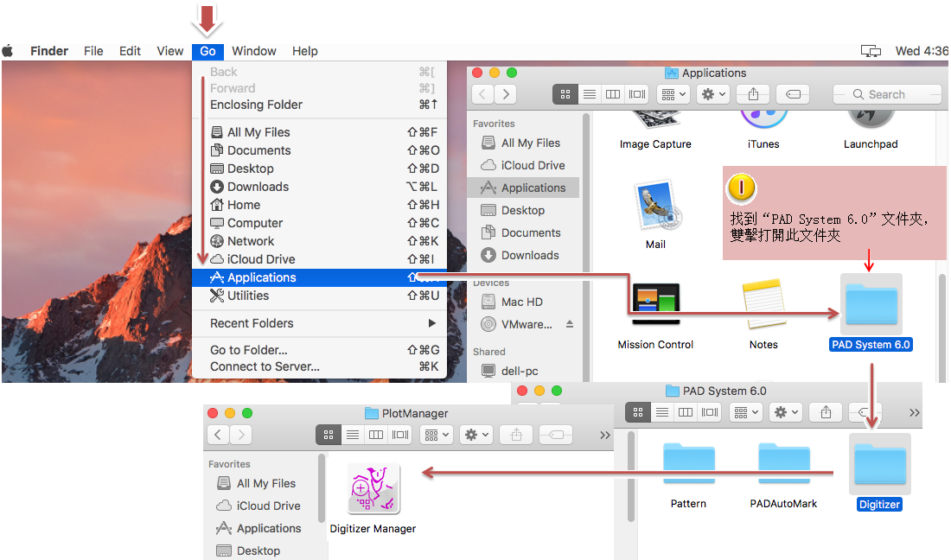
Task: Open the Digitizer folder
Action: pos(879,465)
